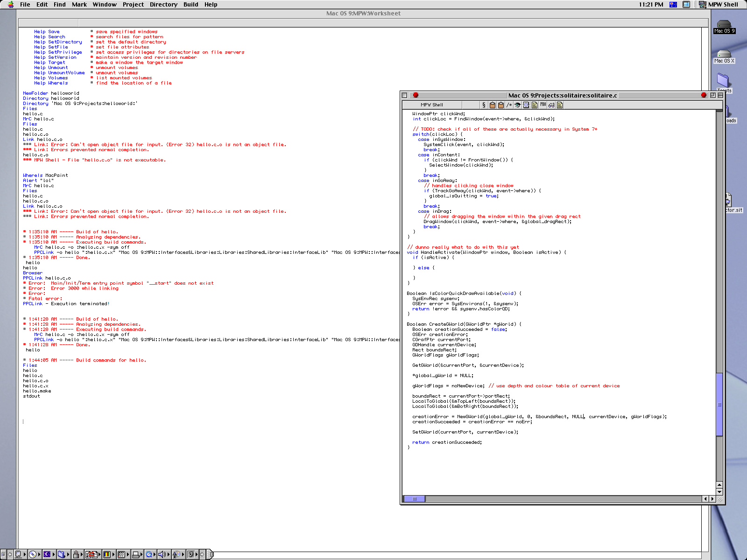Open the MPW Shell application menu
Image resolution: width=747 pixels, height=560 pixels.
719,4
